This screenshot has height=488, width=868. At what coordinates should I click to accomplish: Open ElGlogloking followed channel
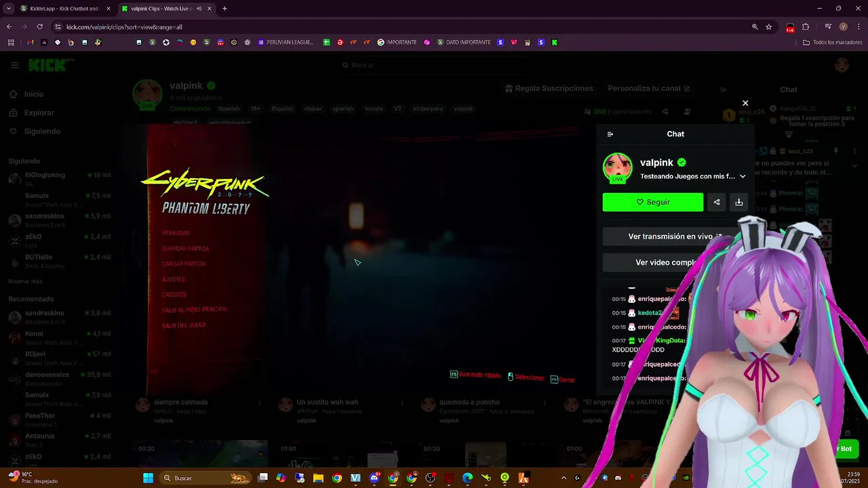[60, 178]
